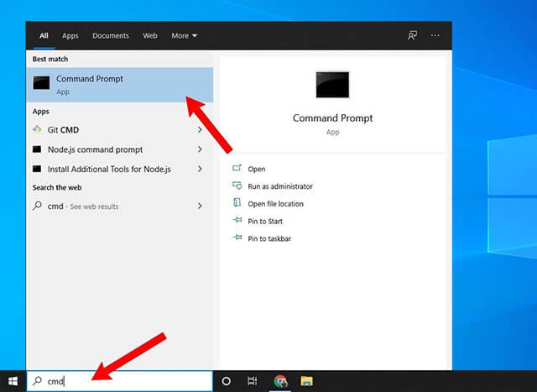Viewport: 537px width, 392px height.
Task: Click the Pin to Start pin icon
Action: pos(237,220)
